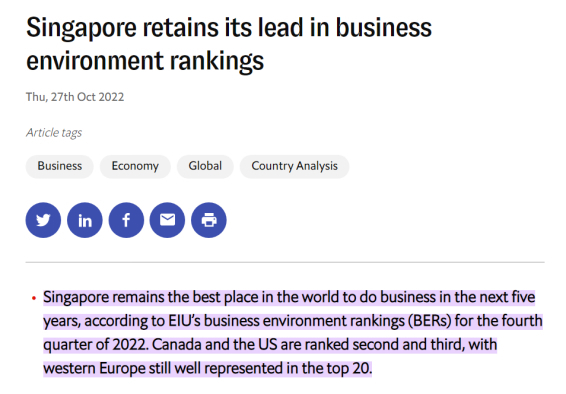566x394 pixels.
Task: Click the 'Article tags' label
Action: click(54, 132)
